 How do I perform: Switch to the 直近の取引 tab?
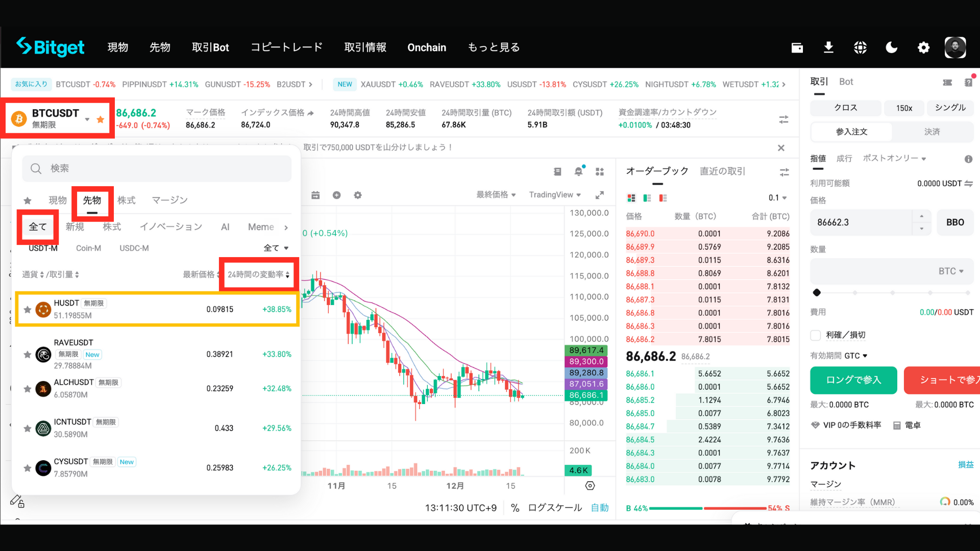[x=722, y=171]
